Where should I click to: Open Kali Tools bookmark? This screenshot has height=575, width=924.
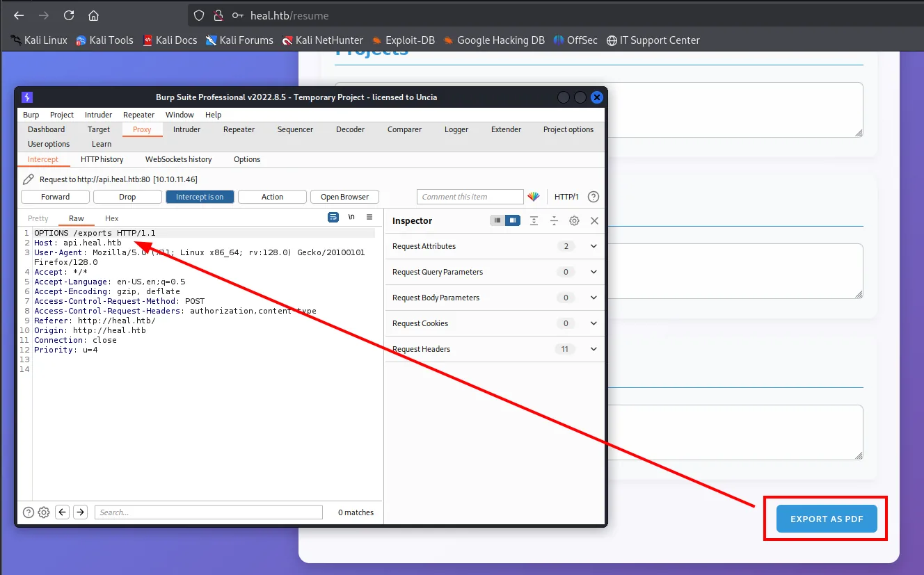(x=104, y=40)
